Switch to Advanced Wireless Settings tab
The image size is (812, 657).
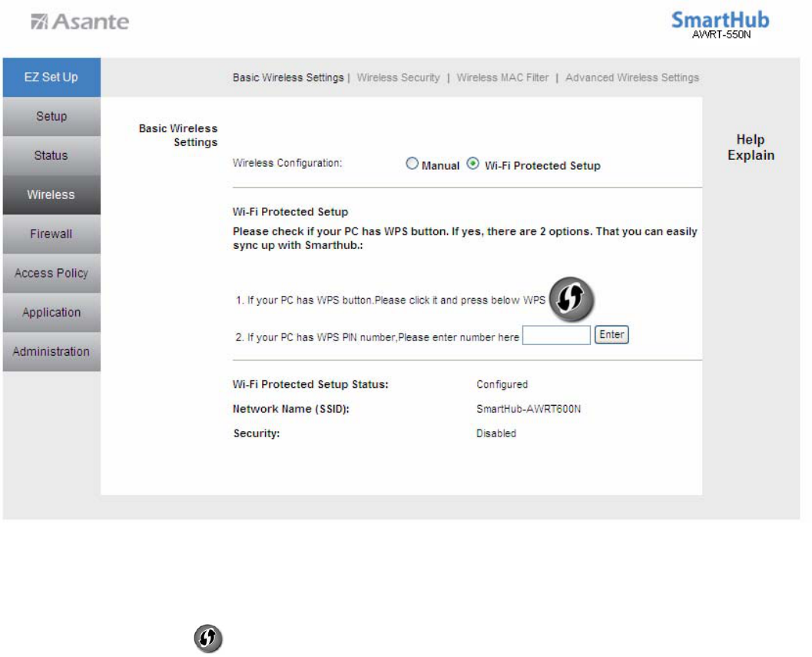tap(631, 78)
